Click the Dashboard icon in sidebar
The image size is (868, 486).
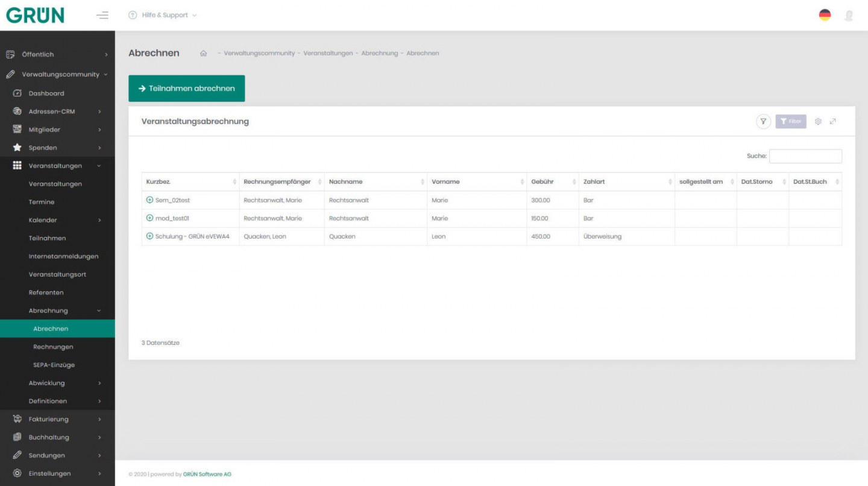[x=17, y=93]
